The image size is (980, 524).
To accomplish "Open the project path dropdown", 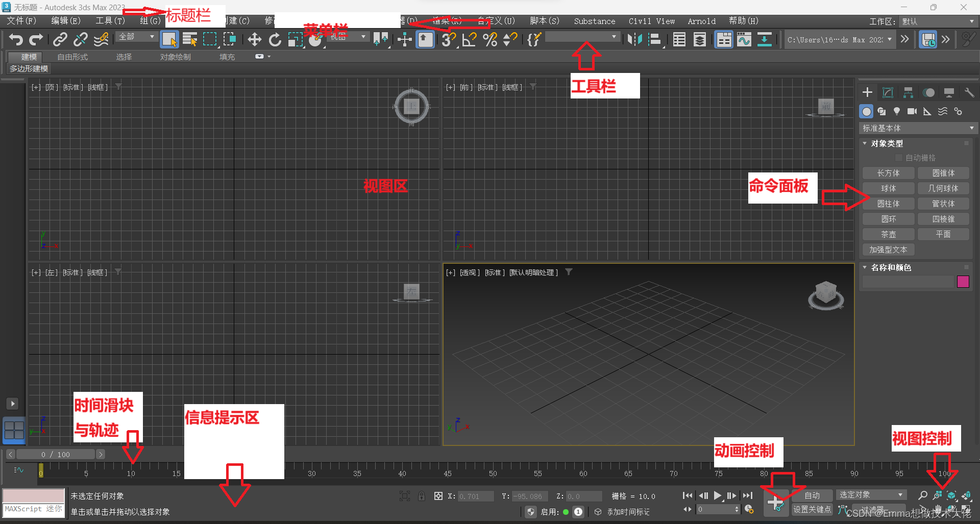I will click(x=840, y=39).
